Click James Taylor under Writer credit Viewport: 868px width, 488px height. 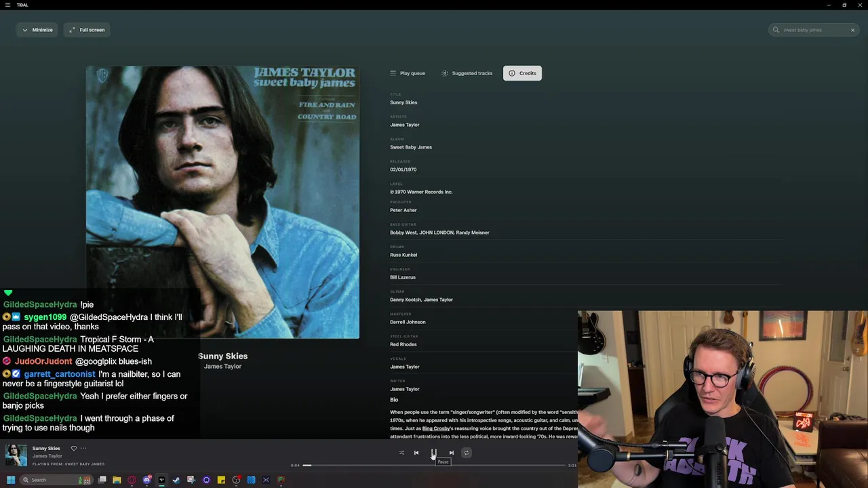click(404, 389)
